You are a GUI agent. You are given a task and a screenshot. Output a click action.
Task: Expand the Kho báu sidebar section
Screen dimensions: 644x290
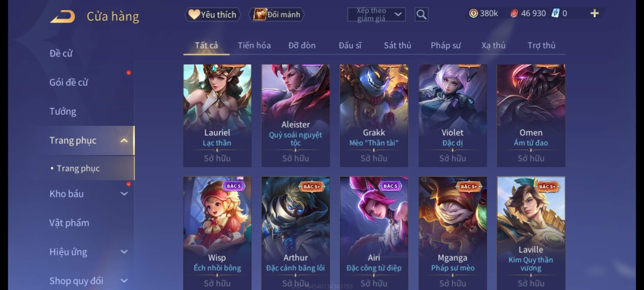(x=124, y=194)
